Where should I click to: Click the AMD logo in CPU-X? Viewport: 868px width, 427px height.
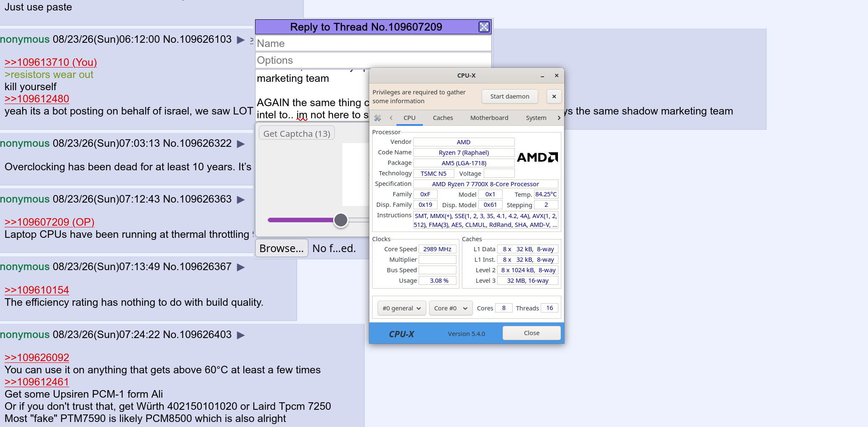coord(537,157)
